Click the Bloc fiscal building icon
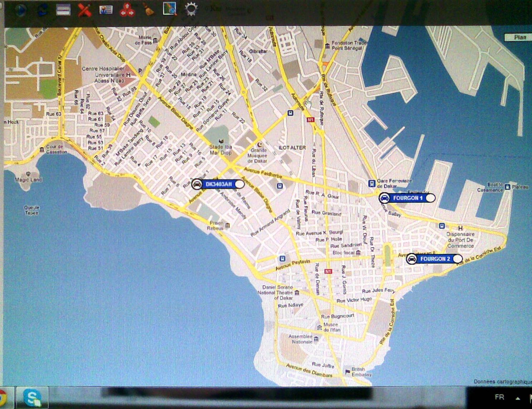This screenshot has height=409, width=532. 358,253
